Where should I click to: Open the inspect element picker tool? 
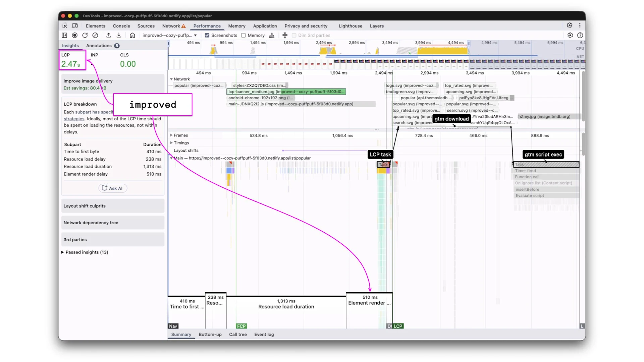(x=64, y=26)
